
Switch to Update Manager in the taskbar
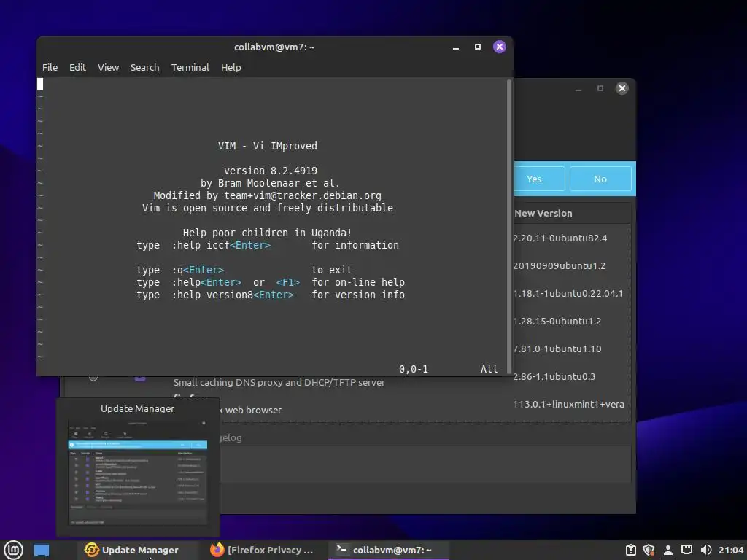click(x=138, y=550)
